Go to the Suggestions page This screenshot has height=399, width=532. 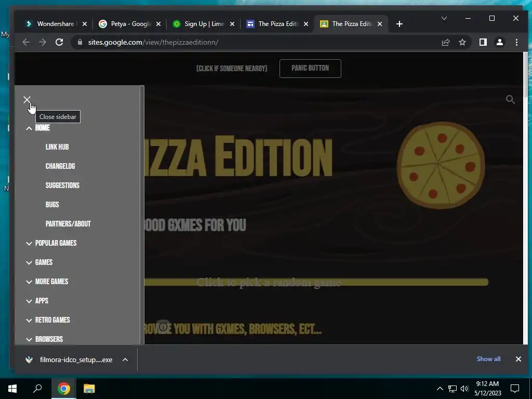click(62, 185)
